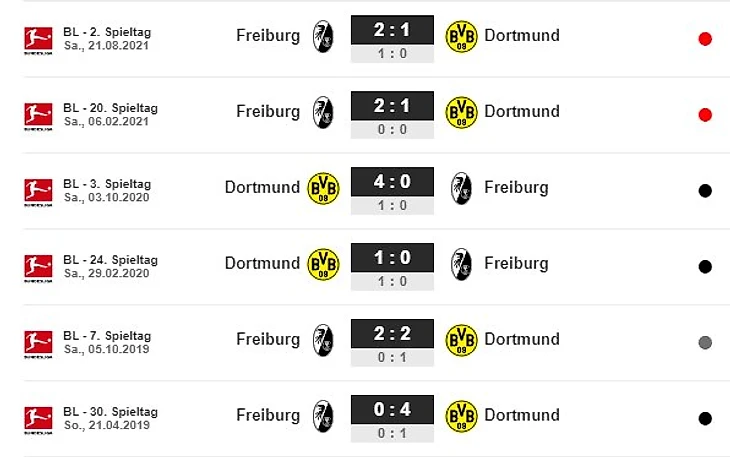This screenshot has width=730, height=457.
Task: Click the Bundesliga logo beside 21.08.2021 match
Action: pyautogui.click(x=38, y=39)
